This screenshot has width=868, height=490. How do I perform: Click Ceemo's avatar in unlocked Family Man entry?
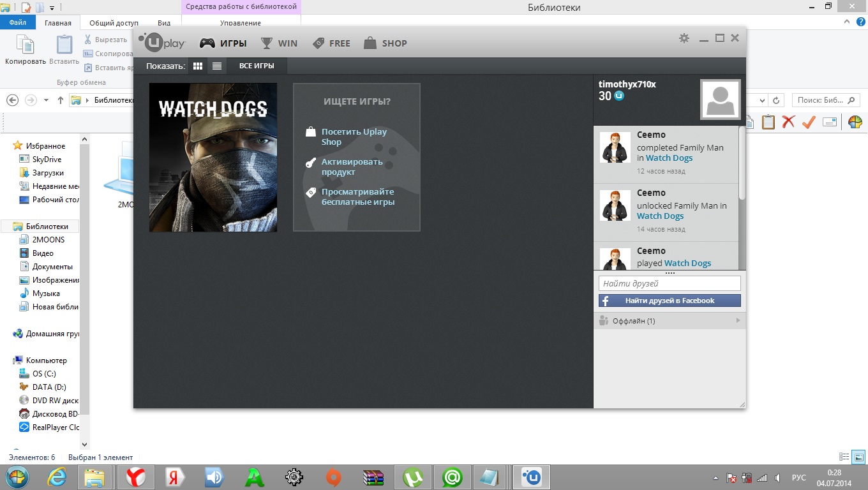coord(615,205)
